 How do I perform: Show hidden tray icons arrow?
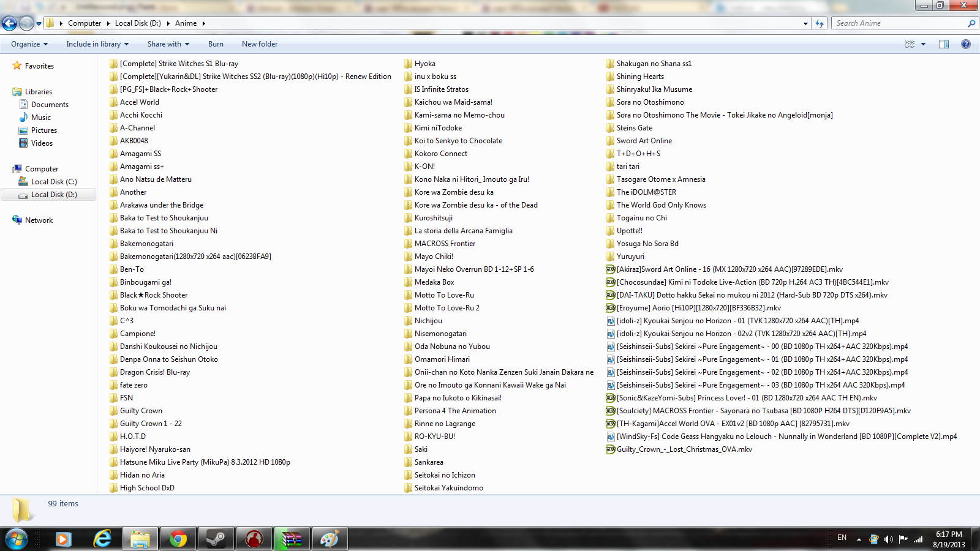(x=859, y=539)
